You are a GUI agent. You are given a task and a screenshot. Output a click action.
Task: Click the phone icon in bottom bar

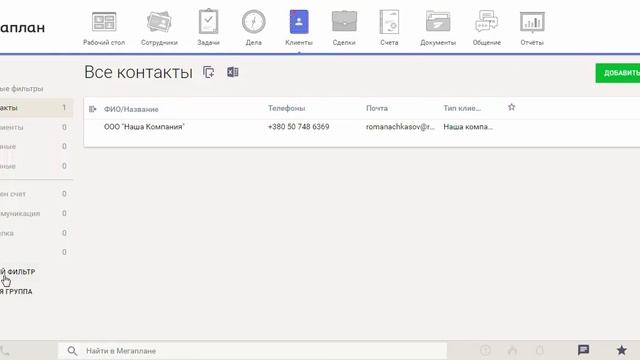click(x=4, y=351)
